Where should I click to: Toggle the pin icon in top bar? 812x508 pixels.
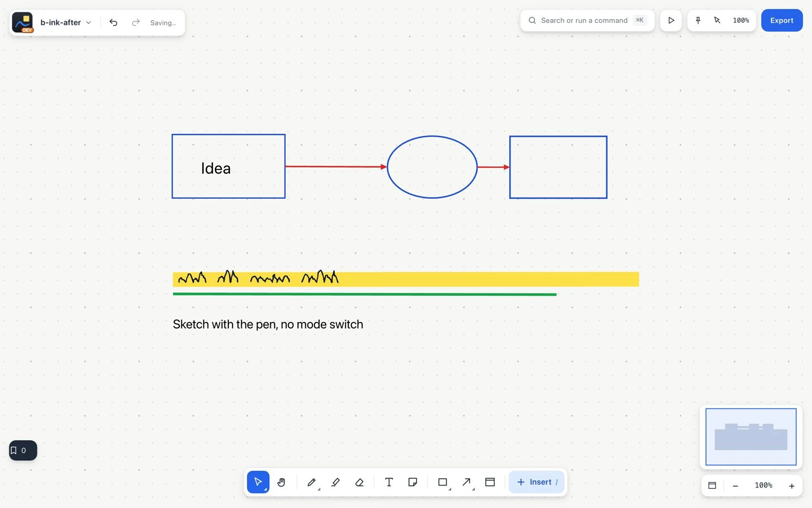698,20
